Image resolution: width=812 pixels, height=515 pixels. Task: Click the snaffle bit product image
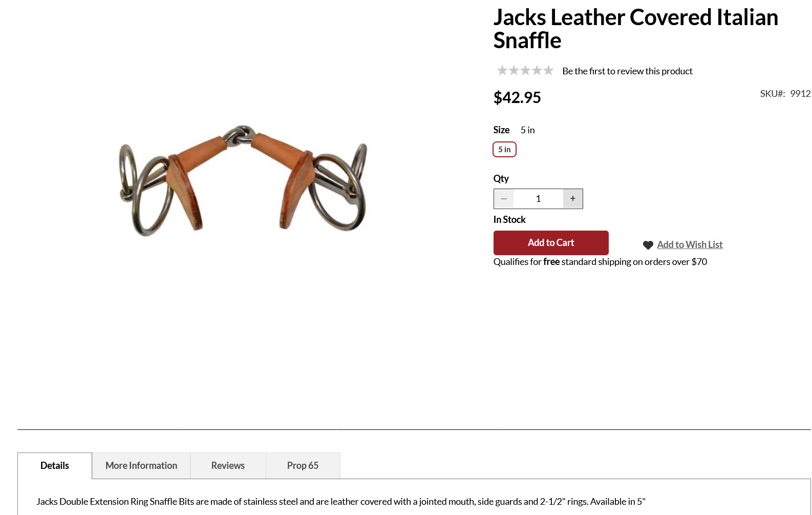243,180
